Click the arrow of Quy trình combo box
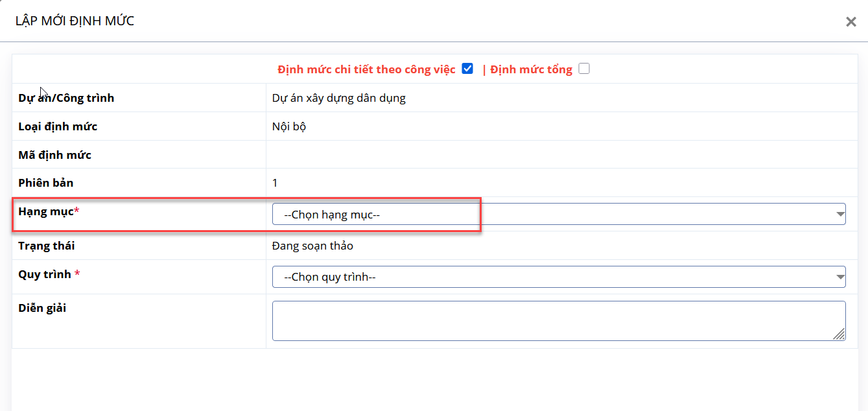868x411 pixels. click(x=840, y=277)
